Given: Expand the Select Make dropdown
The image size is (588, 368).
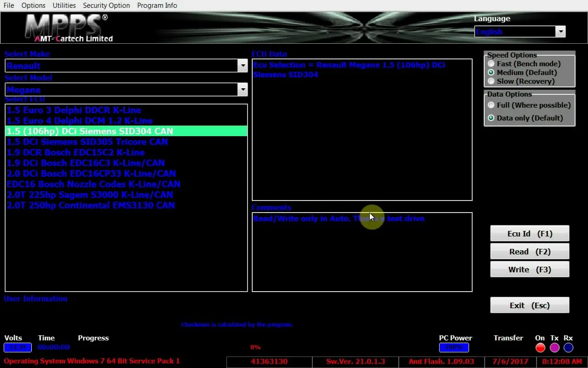Looking at the screenshot, I should (243, 65).
